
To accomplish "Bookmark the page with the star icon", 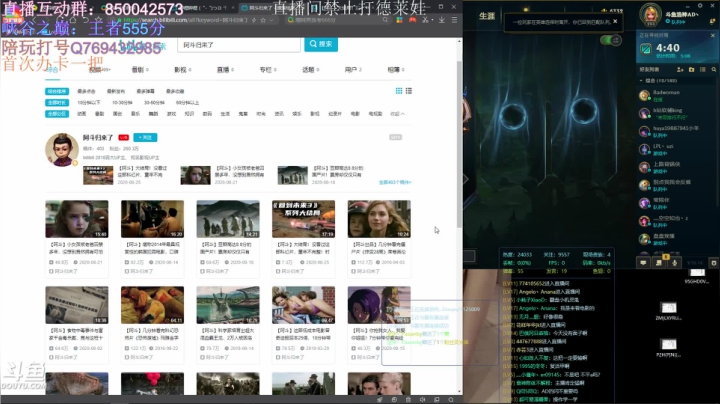I will pyautogui.click(x=263, y=20).
